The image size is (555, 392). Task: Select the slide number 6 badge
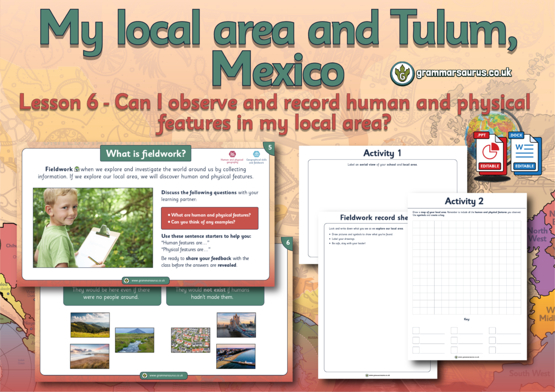coord(287,243)
